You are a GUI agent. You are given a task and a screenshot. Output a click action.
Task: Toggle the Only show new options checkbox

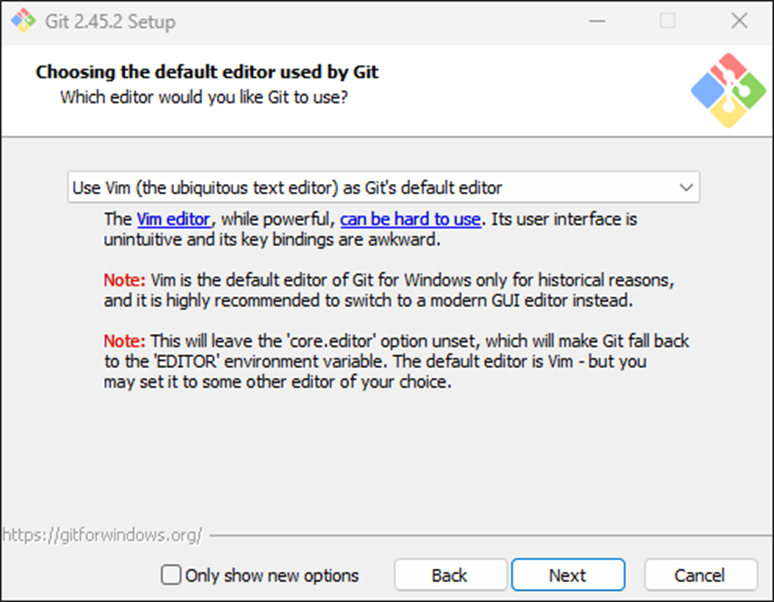[x=172, y=575]
